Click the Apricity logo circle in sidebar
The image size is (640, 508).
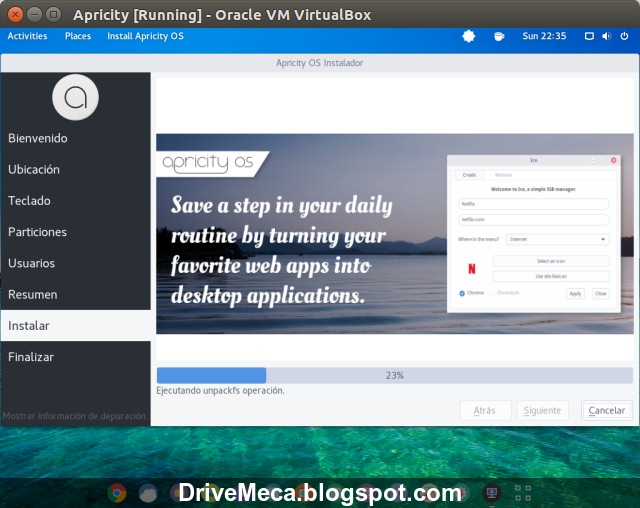coord(76,97)
